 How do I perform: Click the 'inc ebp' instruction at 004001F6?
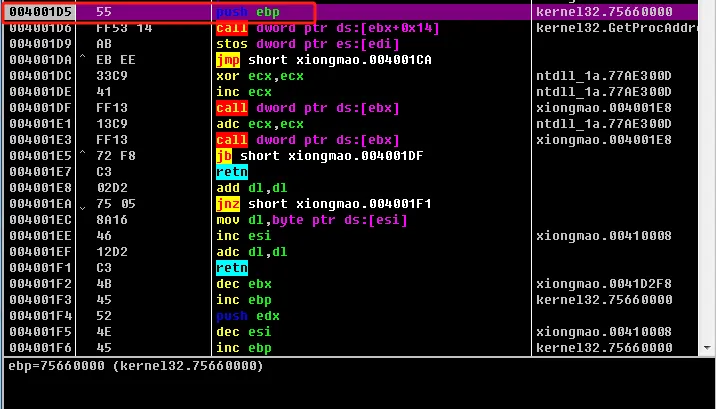tap(244, 348)
